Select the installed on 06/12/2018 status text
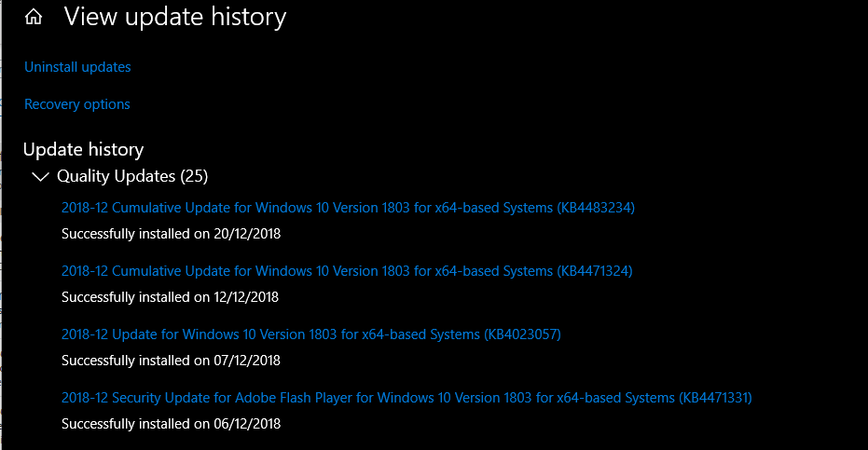This screenshot has height=450, width=868. tap(171, 423)
